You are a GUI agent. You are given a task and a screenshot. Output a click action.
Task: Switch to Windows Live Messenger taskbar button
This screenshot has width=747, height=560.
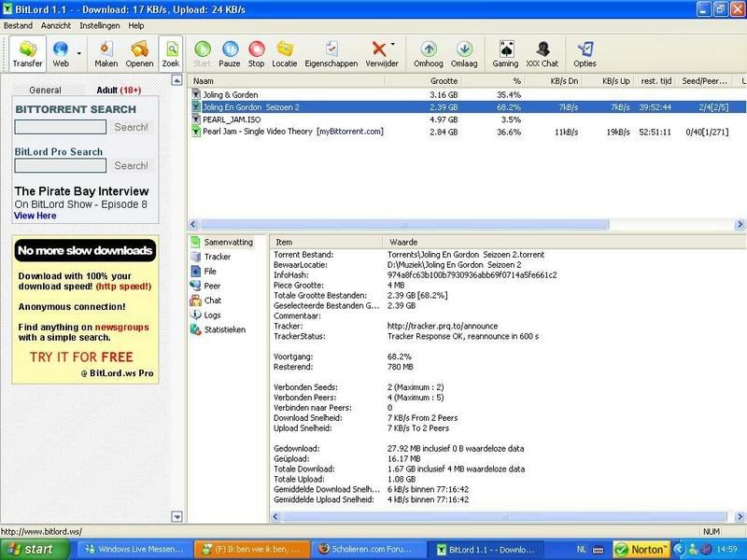click(x=134, y=550)
